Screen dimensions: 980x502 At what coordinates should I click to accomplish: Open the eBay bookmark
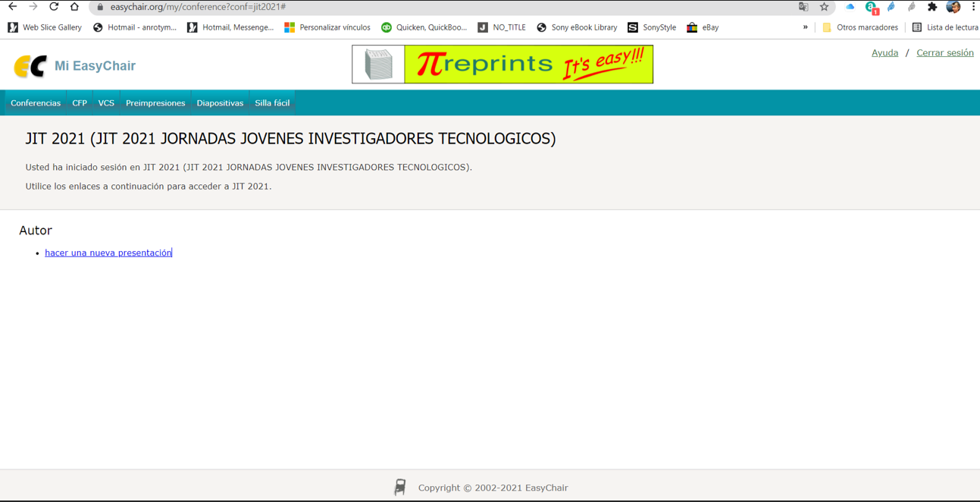pos(703,27)
